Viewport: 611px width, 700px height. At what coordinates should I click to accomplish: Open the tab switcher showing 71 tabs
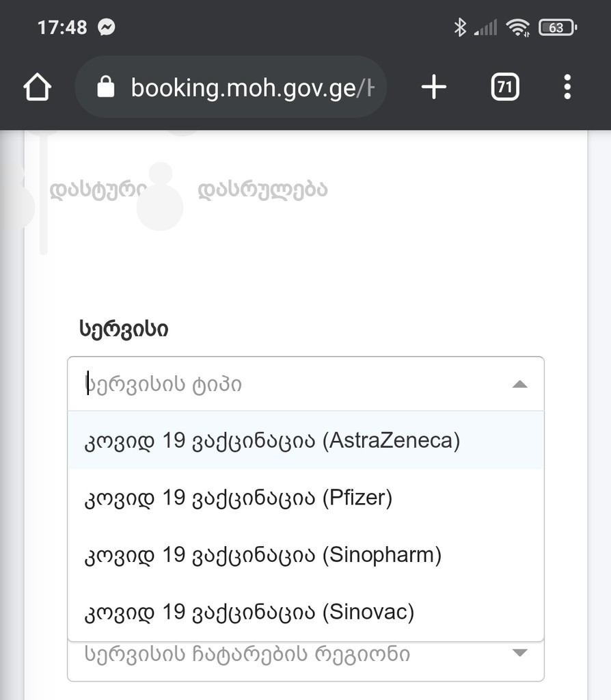[504, 87]
